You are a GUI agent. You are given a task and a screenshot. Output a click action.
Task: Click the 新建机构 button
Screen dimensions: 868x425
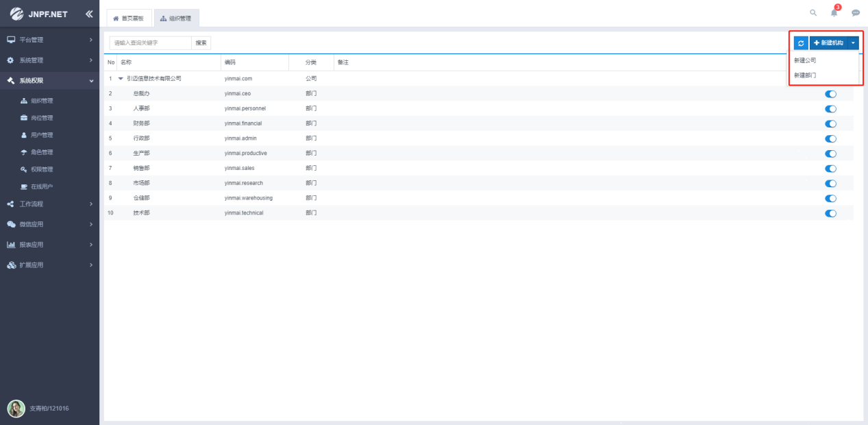pos(828,42)
